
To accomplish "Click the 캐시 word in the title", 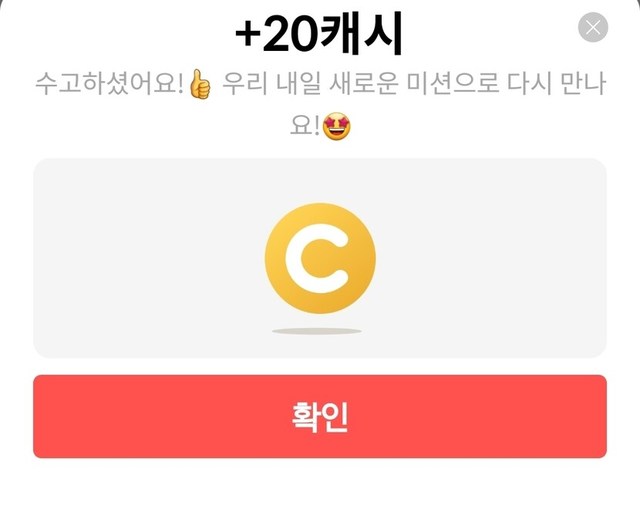I will pyautogui.click(x=361, y=33).
